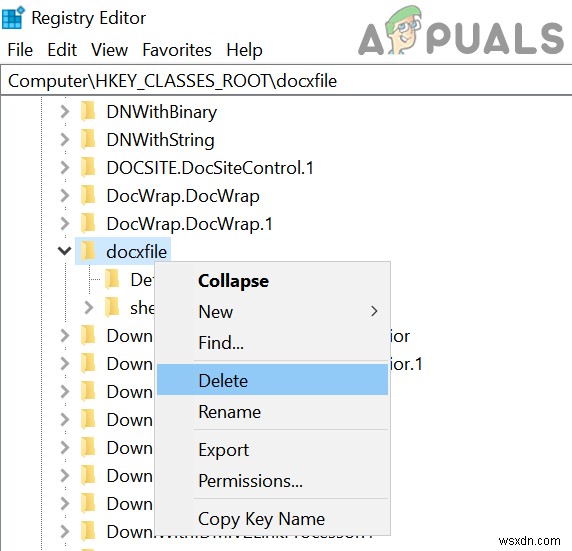The height and width of the screenshot is (551, 572).
Task: Open the New submenu arrow in the context menu
Action: pyautogui.click(x=374, y=311)
